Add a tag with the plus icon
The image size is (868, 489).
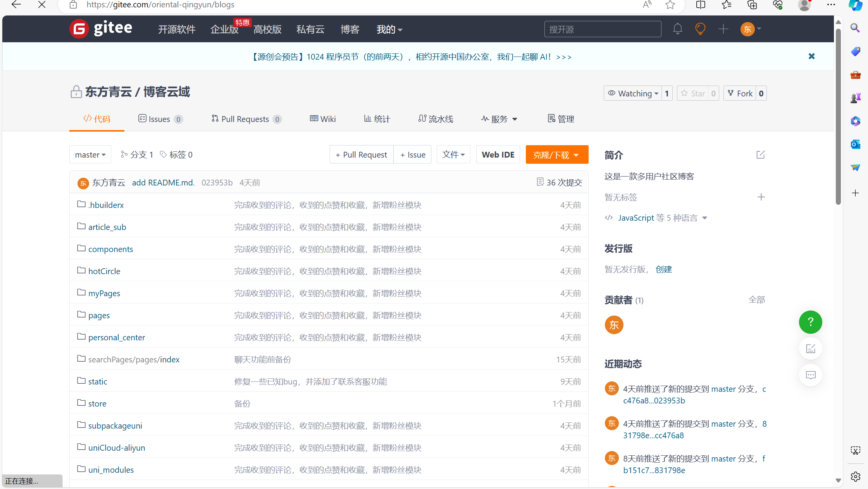tap(761, 197)
